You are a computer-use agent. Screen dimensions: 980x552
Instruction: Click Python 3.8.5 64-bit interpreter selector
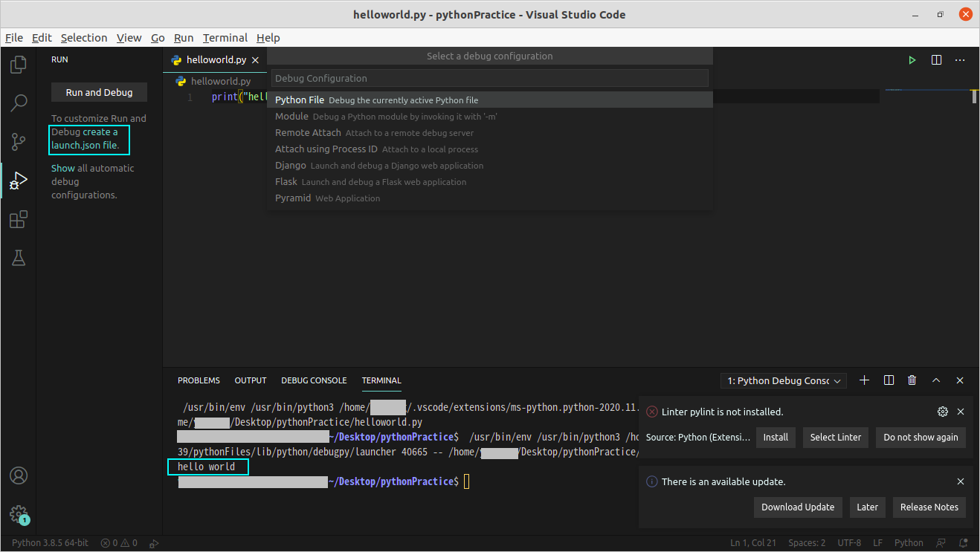click(50, 543)
